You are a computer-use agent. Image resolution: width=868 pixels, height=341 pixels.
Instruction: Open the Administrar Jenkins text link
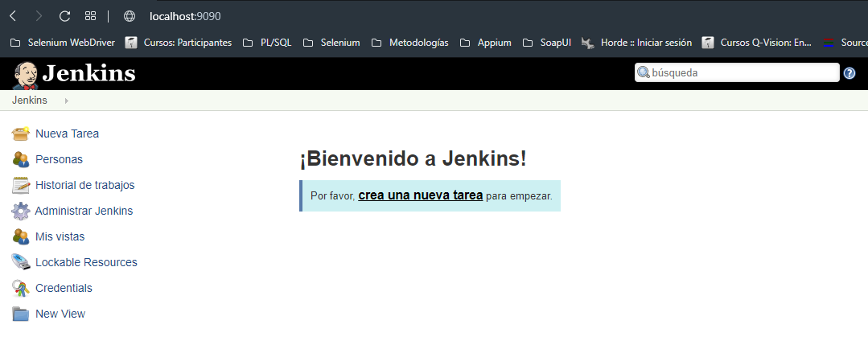(x=84, y=211)
